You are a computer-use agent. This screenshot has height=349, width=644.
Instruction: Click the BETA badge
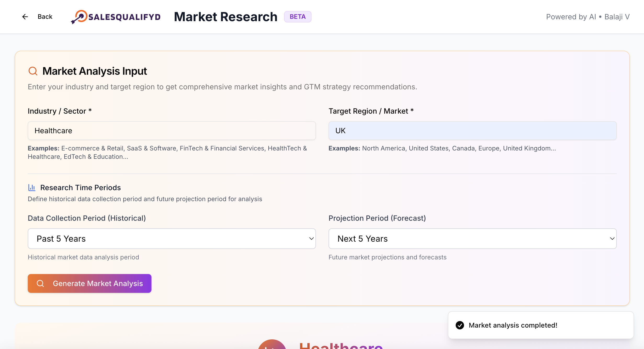297,17
